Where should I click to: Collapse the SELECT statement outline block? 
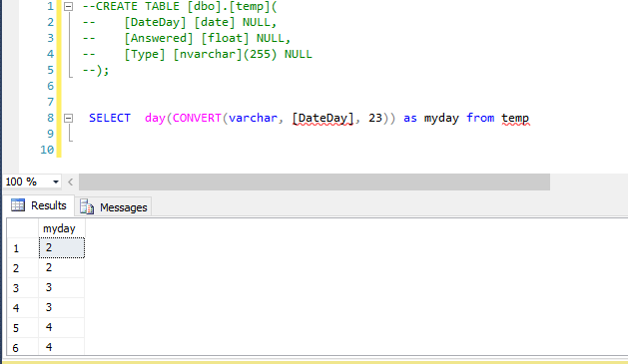69,118
